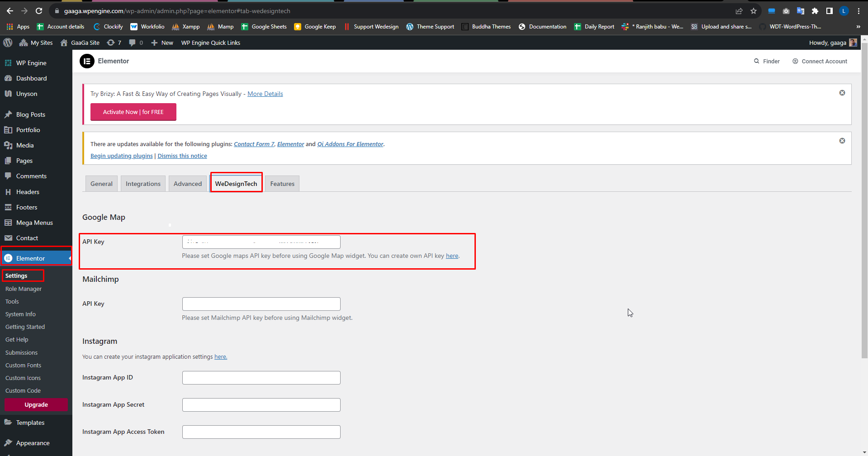This screenshot has width=868, height=456.
Task: Open the New content menu
Action: coord(162,43)
